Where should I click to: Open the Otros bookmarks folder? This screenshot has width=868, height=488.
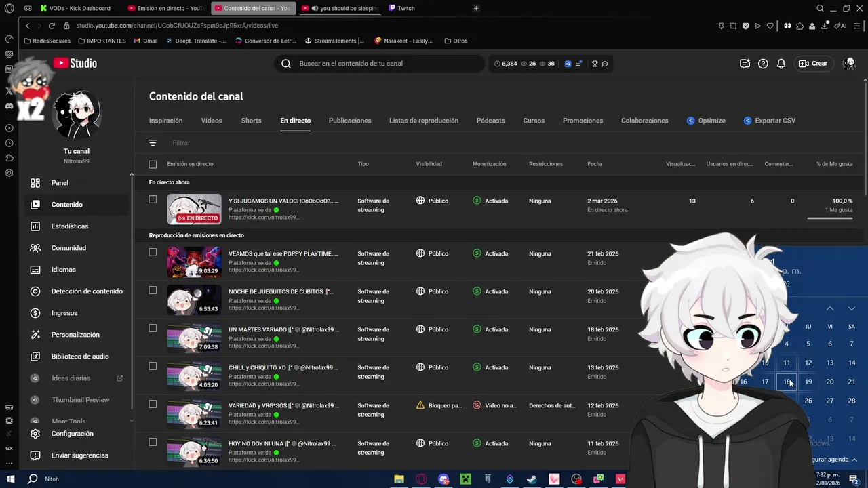[x=456, y=41]
